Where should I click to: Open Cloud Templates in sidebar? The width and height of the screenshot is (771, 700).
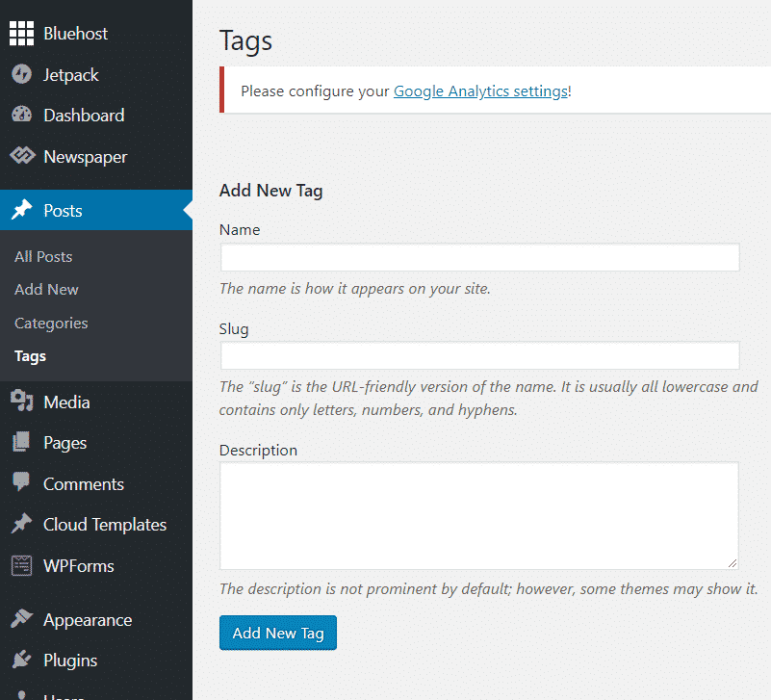click(x=105, y=525)
